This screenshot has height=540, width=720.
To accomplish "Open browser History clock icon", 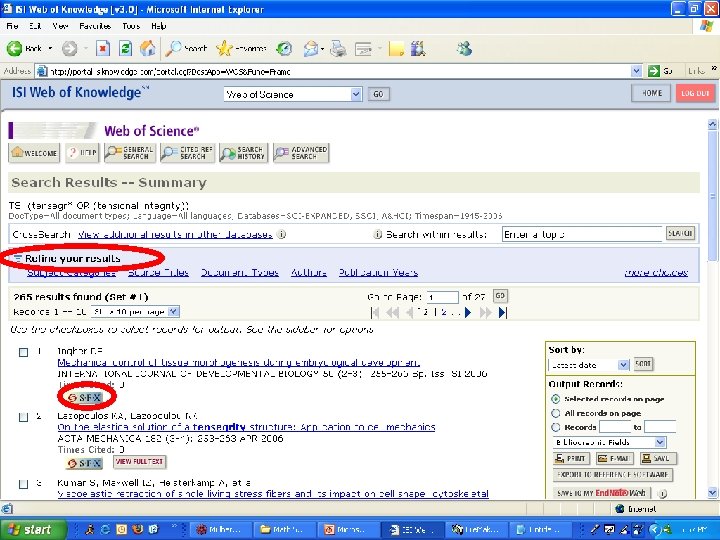I will coord(284,48).
